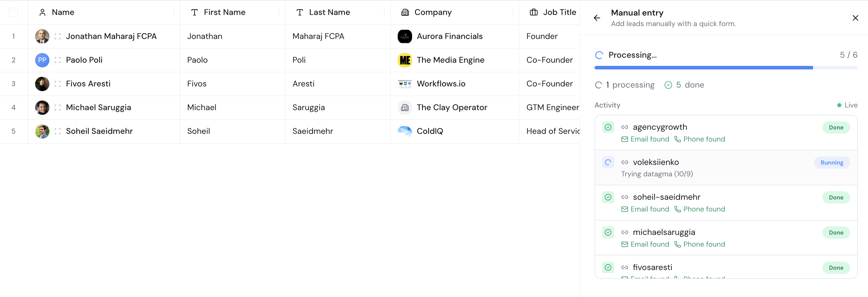
Task: Click the Done badge for michaelsaruggia
Action: pos(836,233)
